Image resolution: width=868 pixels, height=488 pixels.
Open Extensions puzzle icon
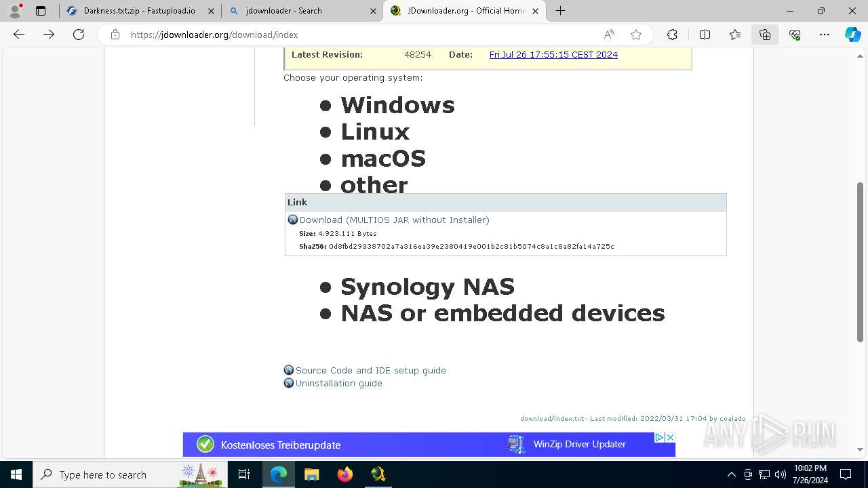point(672,35)
